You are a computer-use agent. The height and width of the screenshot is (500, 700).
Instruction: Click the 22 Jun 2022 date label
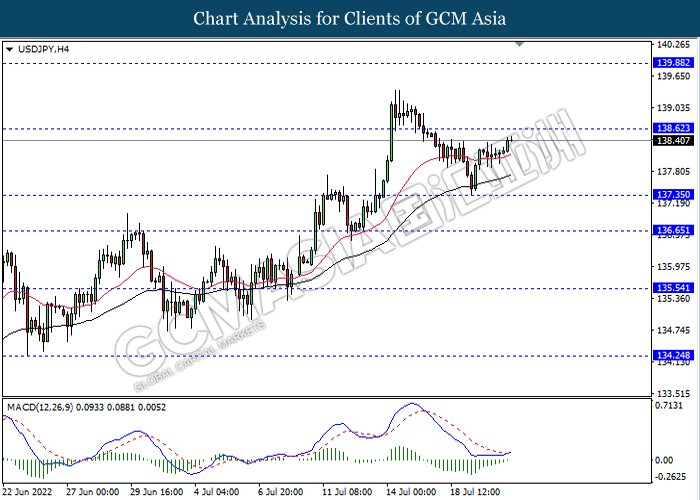point(27,492)
